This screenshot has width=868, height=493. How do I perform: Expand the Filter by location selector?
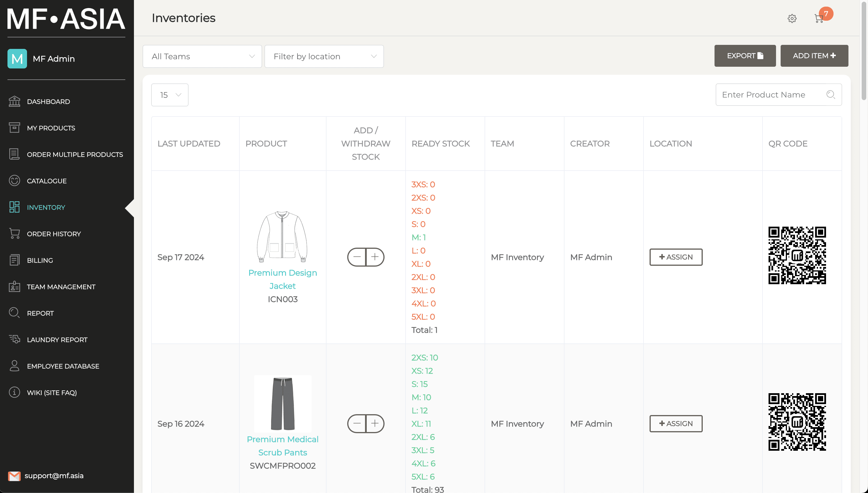click(x=324, y=56)
